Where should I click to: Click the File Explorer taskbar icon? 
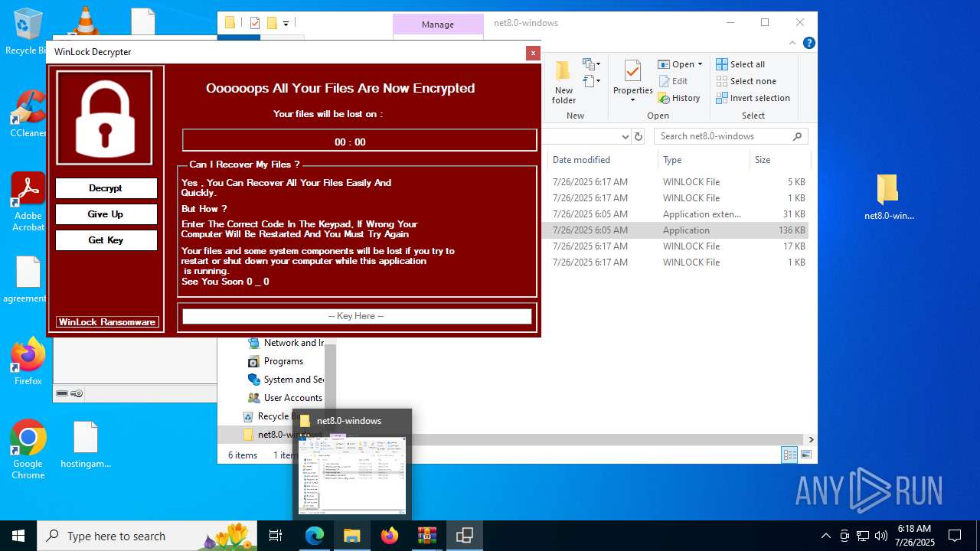351,536
